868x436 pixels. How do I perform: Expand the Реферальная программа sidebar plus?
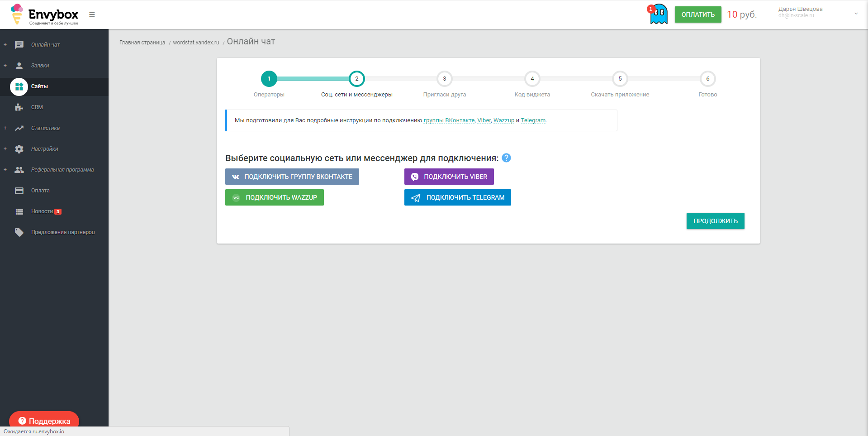pyautogui.click(x=5, y=170)
